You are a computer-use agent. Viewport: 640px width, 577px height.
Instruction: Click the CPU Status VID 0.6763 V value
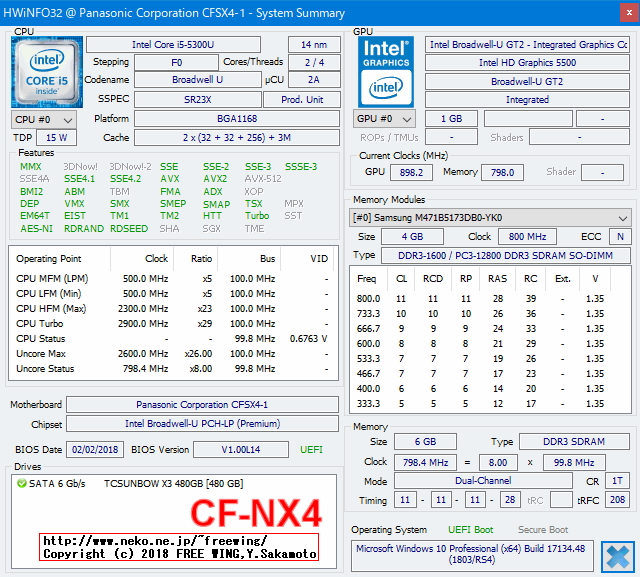pyautogui.click(x=309, y=339)
